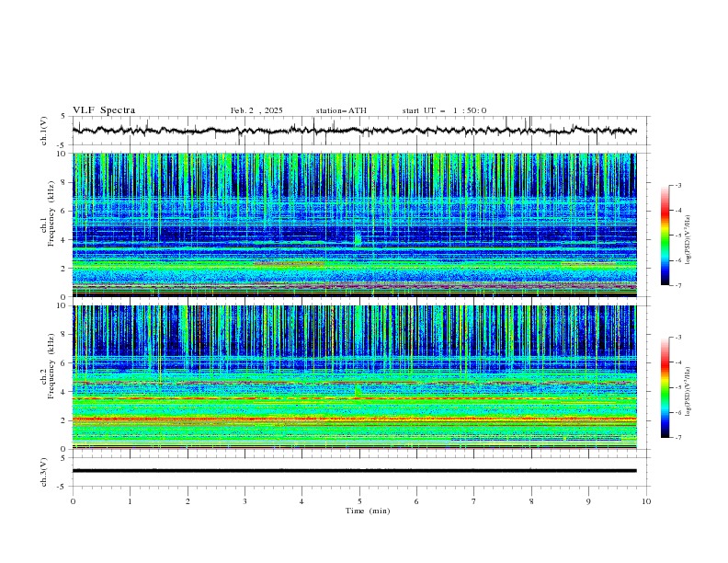This screenshot has width=728, height=563.
Task: Click the ch.3(V) waveform trace panel
Action: tap(360, 472)
